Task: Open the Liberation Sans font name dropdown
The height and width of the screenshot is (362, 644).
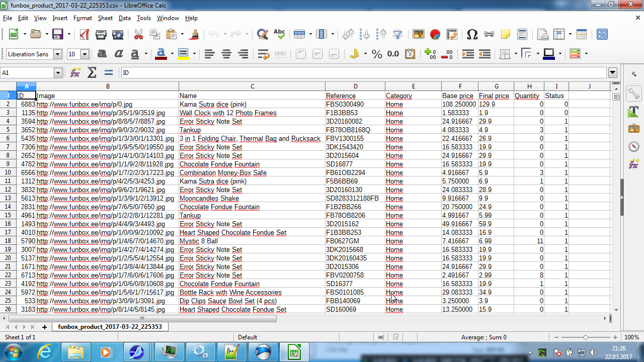Action: point(57,54)
